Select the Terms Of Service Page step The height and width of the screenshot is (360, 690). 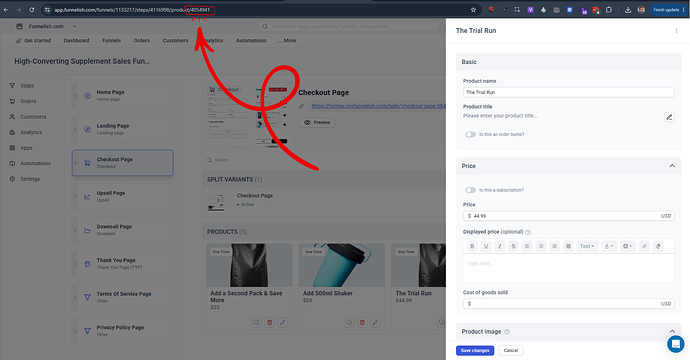tap(123, 297)
